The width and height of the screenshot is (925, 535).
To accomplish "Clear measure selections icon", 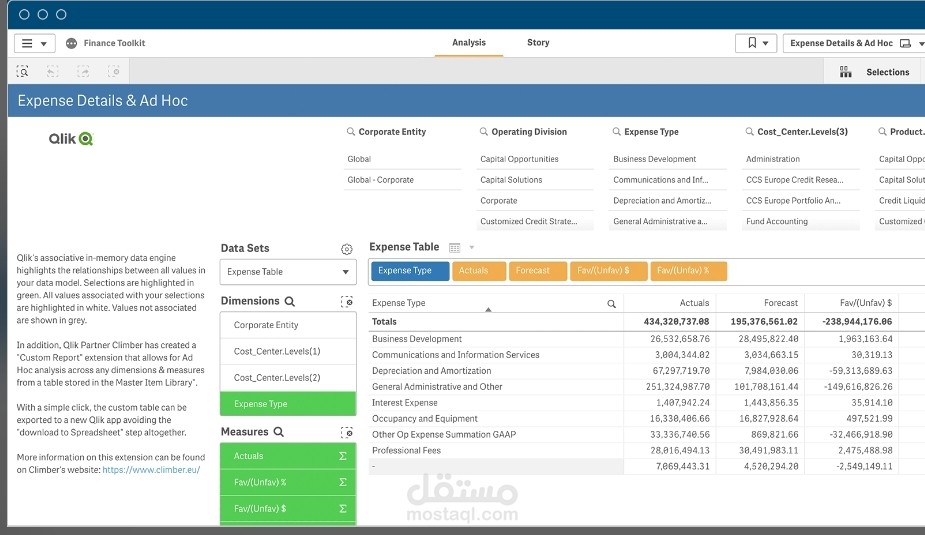I will [347, 433].
